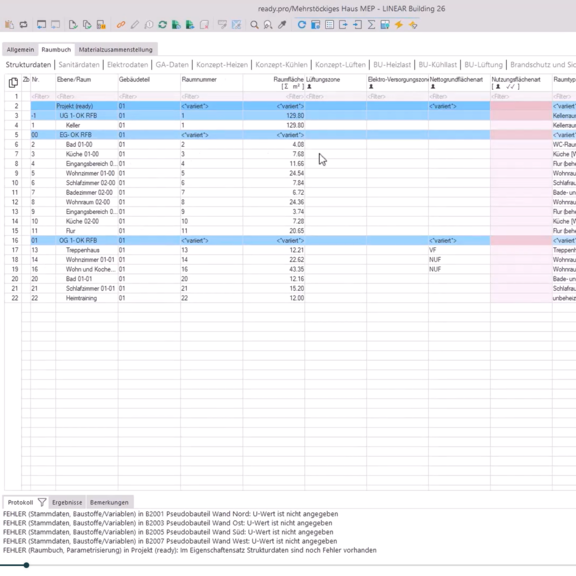Open the Raumbuch tab

56,50
